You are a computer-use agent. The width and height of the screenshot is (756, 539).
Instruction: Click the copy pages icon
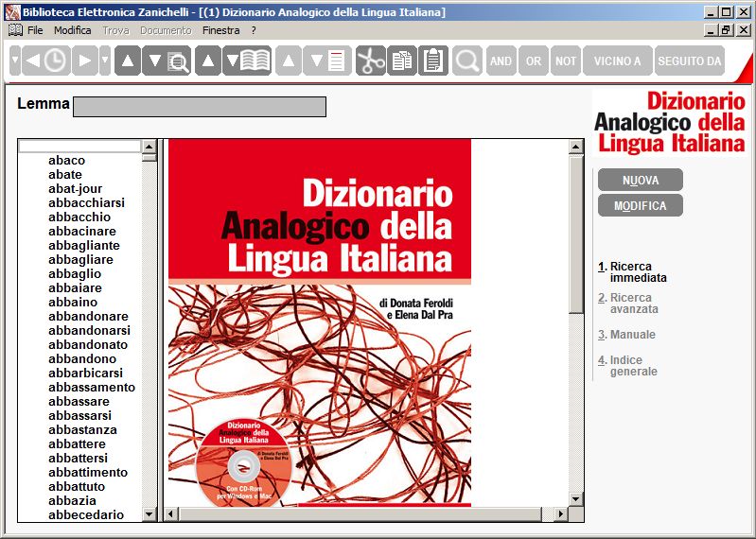(402, 61)
